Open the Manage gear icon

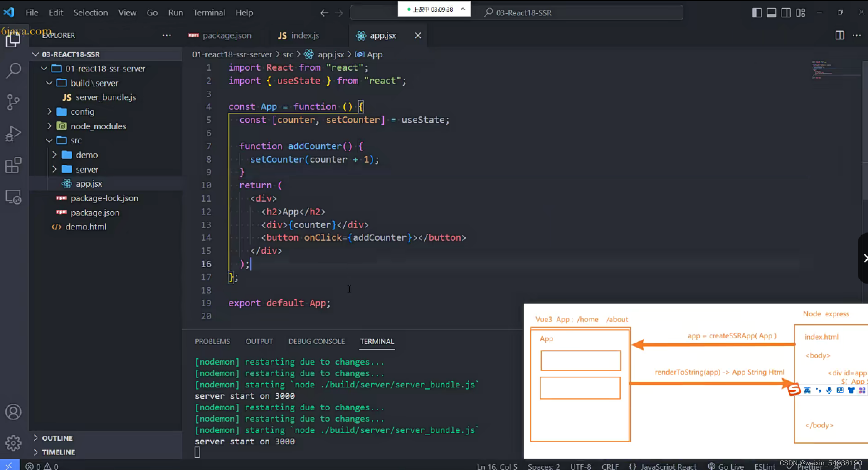point(14,443)
